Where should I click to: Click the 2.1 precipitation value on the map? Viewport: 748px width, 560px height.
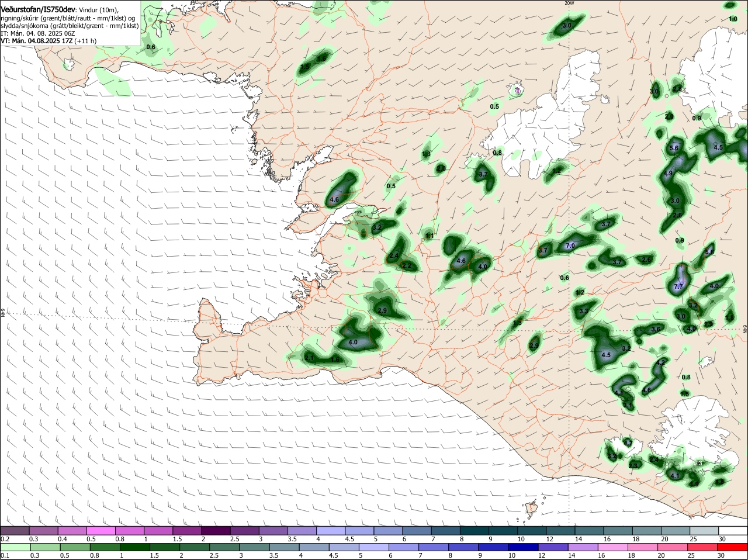tap(309, 358)
